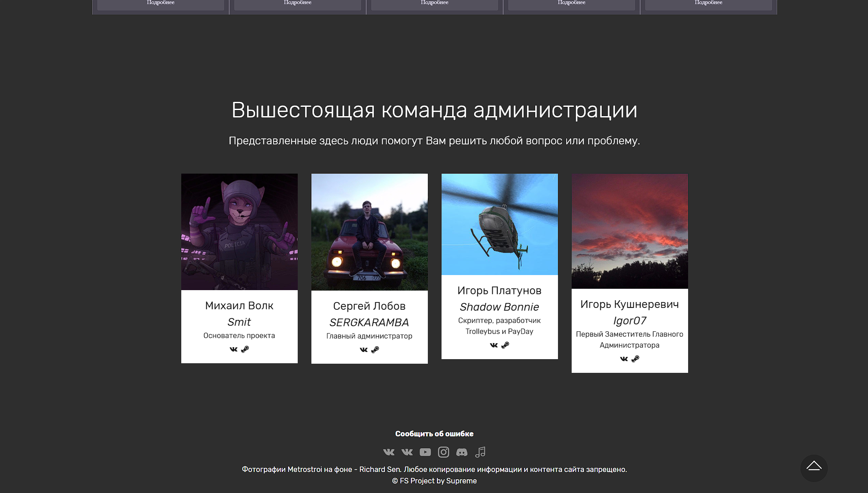The width and height of the screenshot is (868, 493).
Task: Open the YouTube icon in footer
Action: pyautogui.click(x=425, y=452)
